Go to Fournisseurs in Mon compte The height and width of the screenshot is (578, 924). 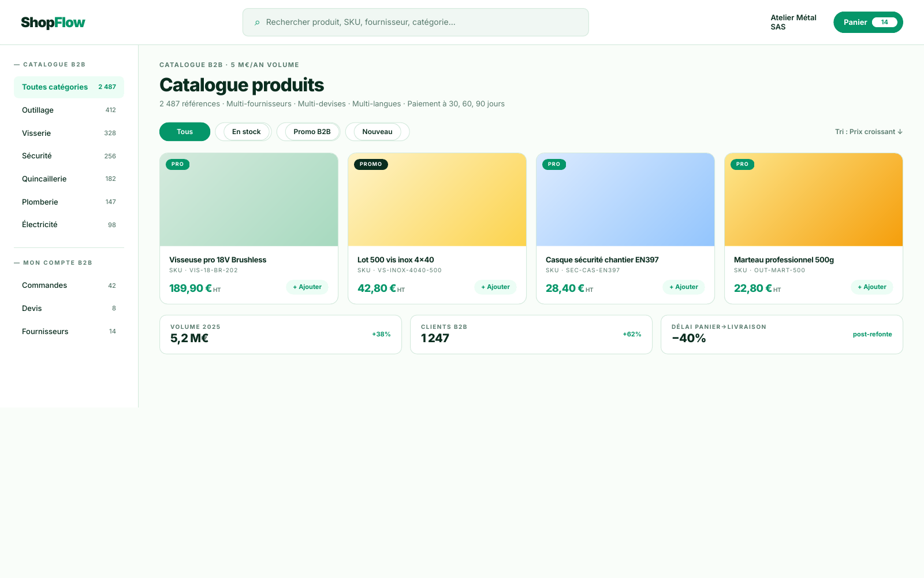tap(69, 331)
